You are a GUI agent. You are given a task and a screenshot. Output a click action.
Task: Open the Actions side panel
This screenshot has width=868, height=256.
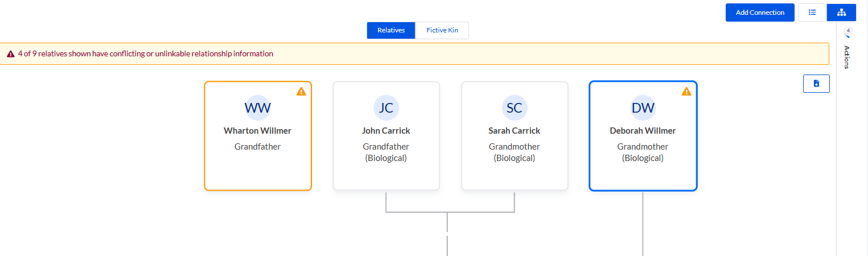point(847,57)
